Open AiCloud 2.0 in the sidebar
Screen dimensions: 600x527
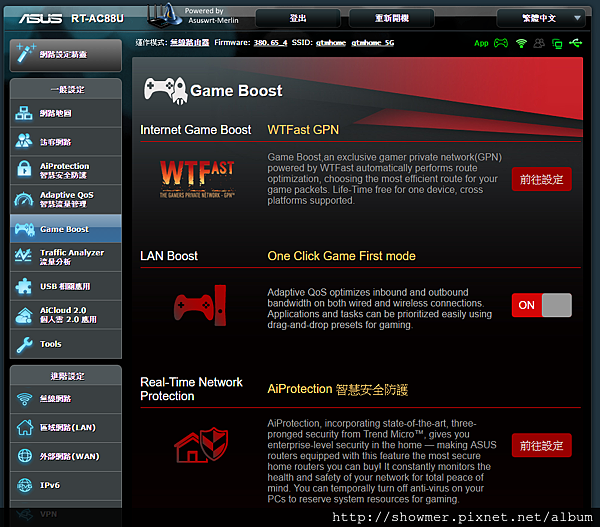[65, 315]
